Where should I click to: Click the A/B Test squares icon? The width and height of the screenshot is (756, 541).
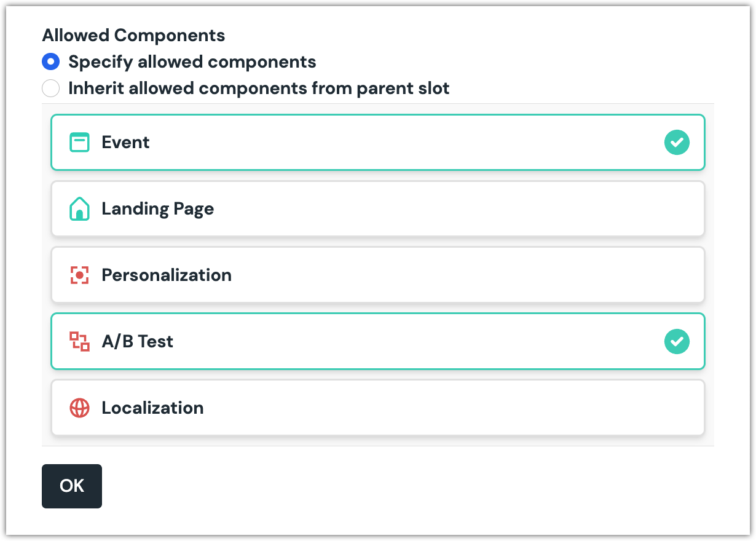(79, 342)
